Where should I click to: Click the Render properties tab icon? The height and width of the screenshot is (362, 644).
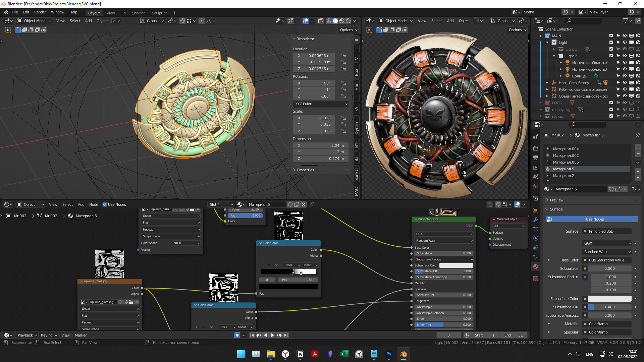point(536,148)
